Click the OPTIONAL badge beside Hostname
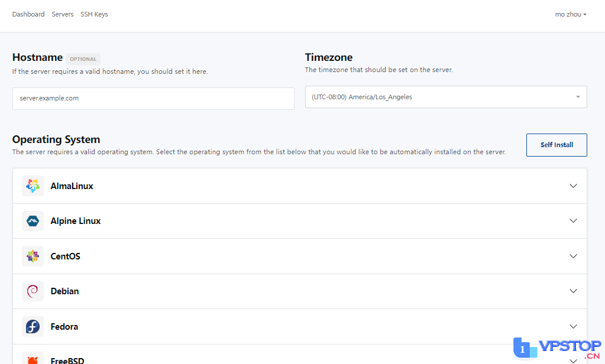The image size is (605, 364). pyautogui.click(x=83, y=59)
